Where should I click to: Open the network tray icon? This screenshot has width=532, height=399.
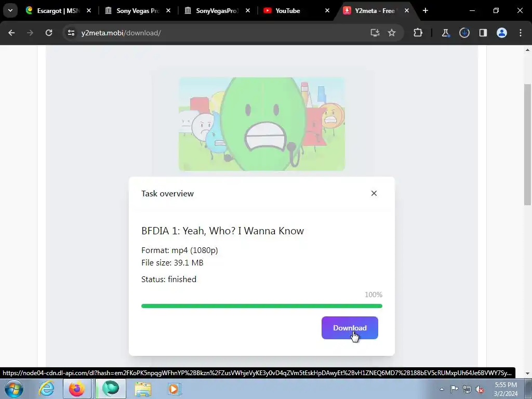pyautogui.click(x=467, y=389)
